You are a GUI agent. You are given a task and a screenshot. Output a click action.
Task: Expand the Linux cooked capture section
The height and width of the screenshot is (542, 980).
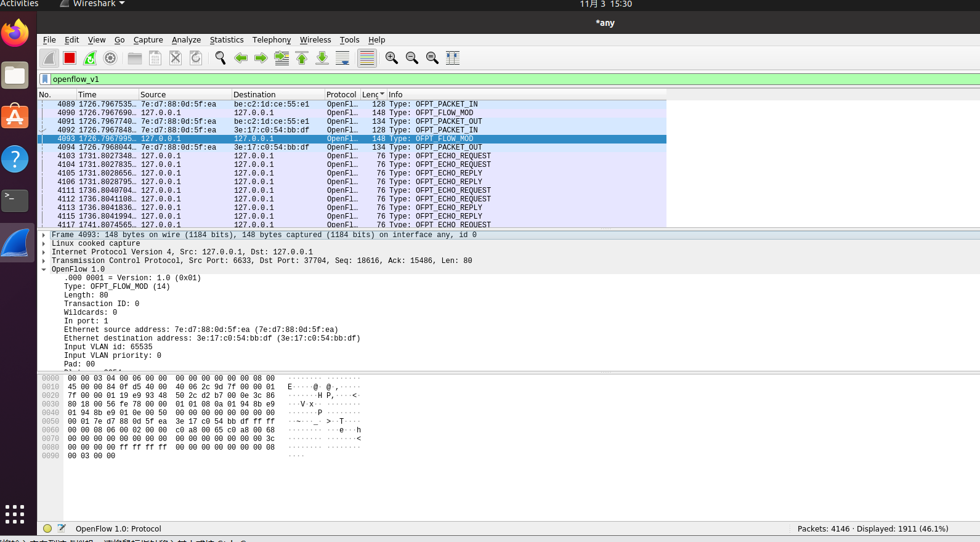click(44, 244)
